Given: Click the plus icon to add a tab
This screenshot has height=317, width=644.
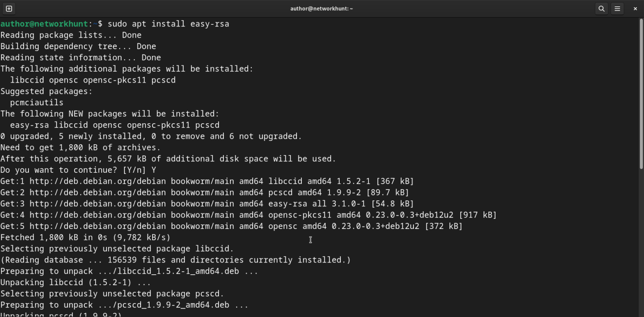Looking at the screenshot, I should pos(9,8).
